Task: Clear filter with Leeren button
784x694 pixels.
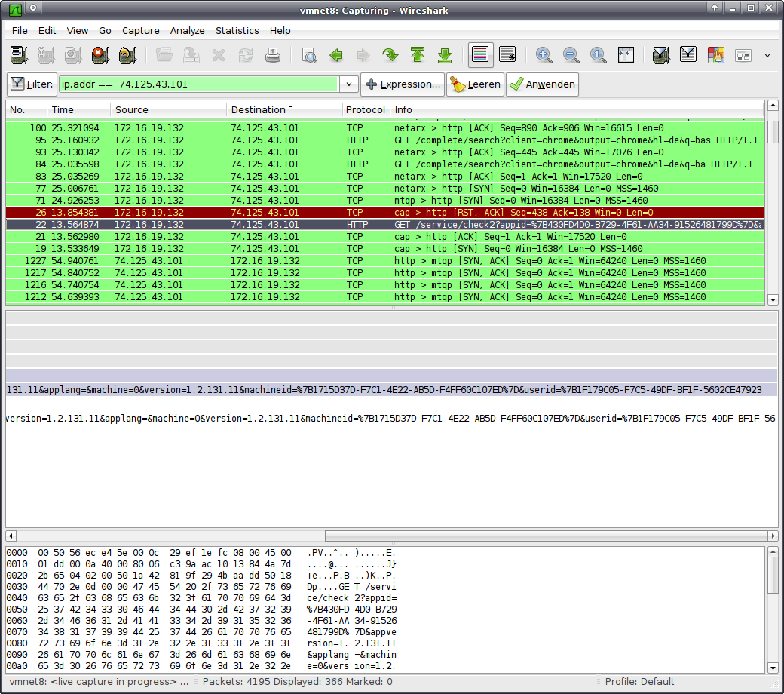Action: [475, 84]
